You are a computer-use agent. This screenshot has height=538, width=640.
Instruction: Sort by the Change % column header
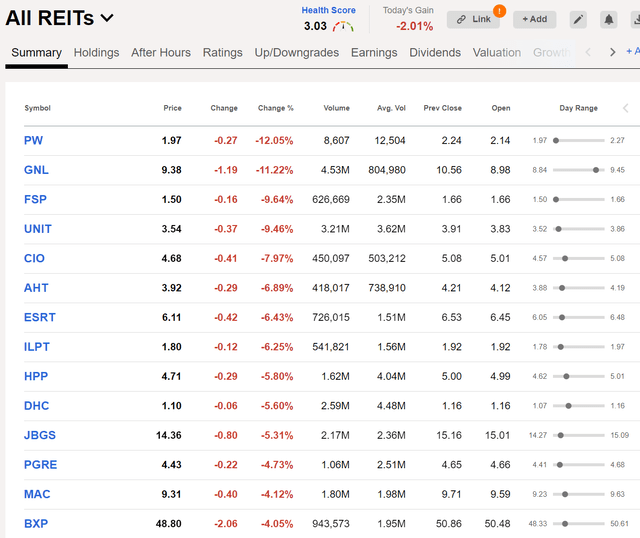pyautogui.click(x=276, y=108)
